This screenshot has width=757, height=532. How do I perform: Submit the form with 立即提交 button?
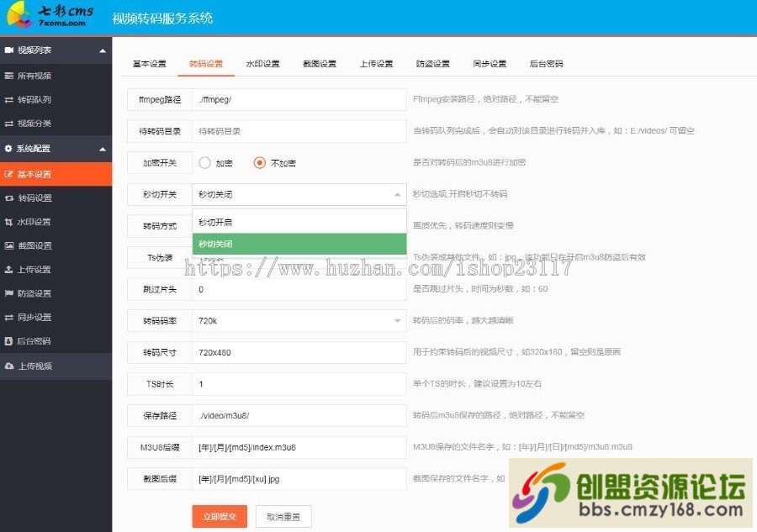(x=220, y=517)
